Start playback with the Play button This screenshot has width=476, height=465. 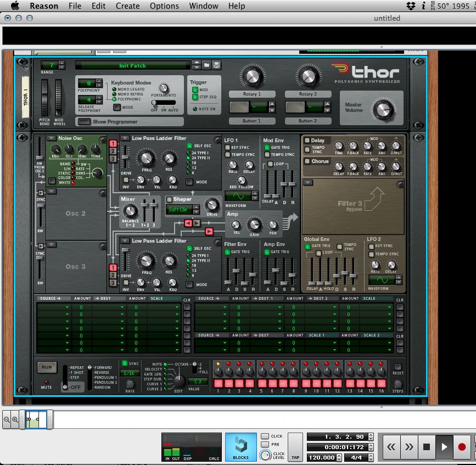coord(444,447)
